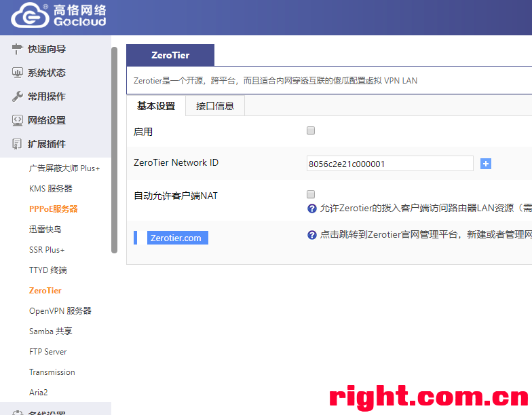Open FTP Server page
Image resolution: width=532 pixels, height=415 pixels.
(x=47, y=352)
